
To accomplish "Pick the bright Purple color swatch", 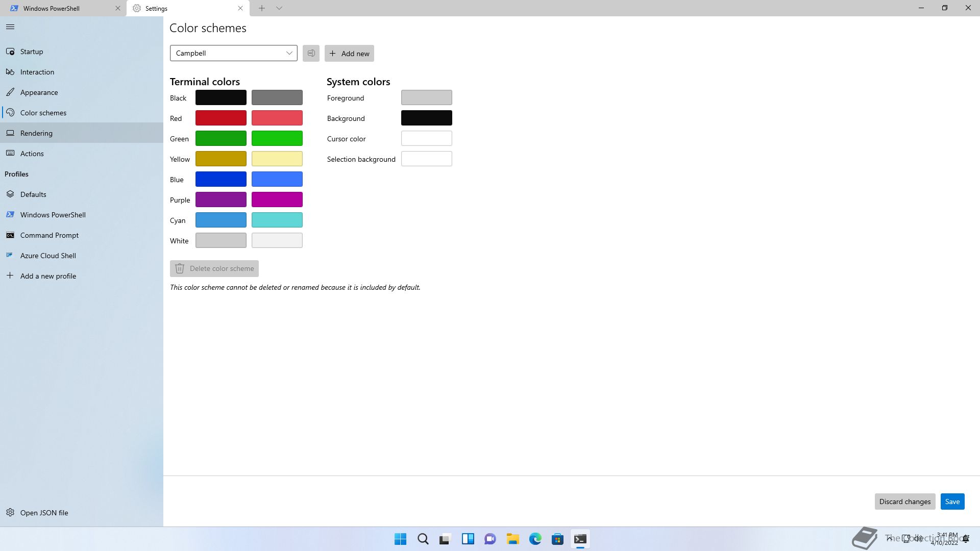I will [277, 199].
